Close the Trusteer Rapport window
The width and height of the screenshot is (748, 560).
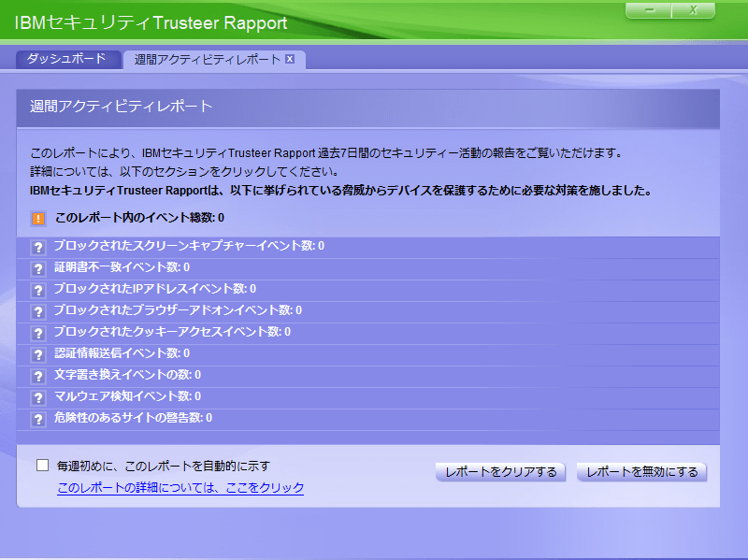(693, 10)
